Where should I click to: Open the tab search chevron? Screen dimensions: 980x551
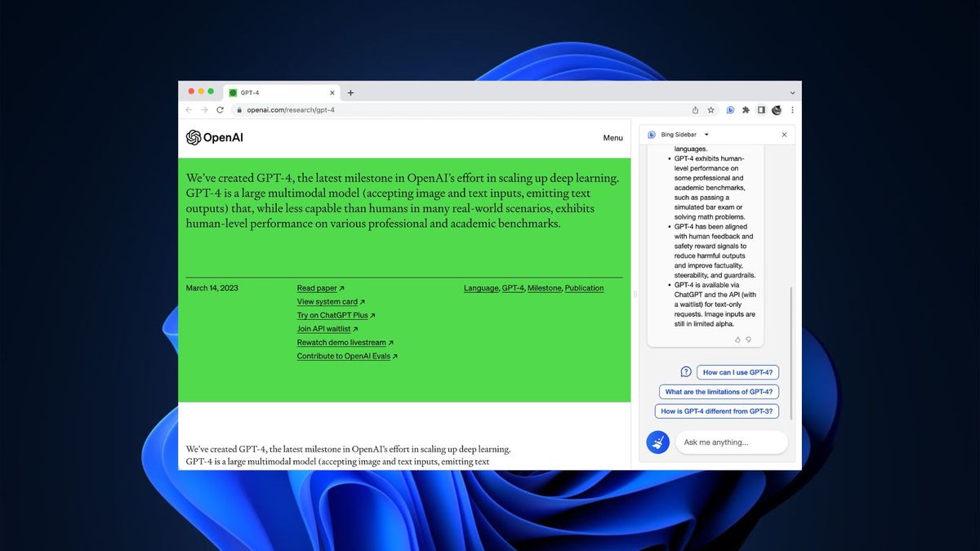792,93
